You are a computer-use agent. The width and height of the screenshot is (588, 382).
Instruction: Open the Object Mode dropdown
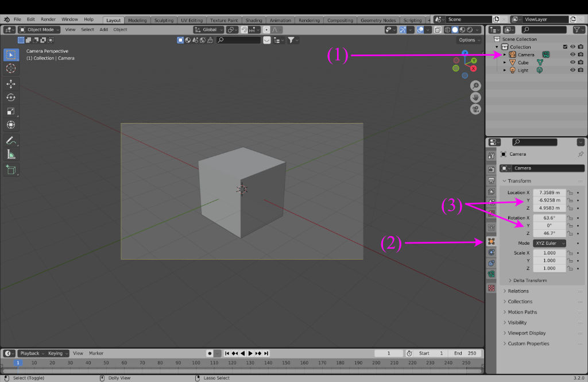point(39,29)
